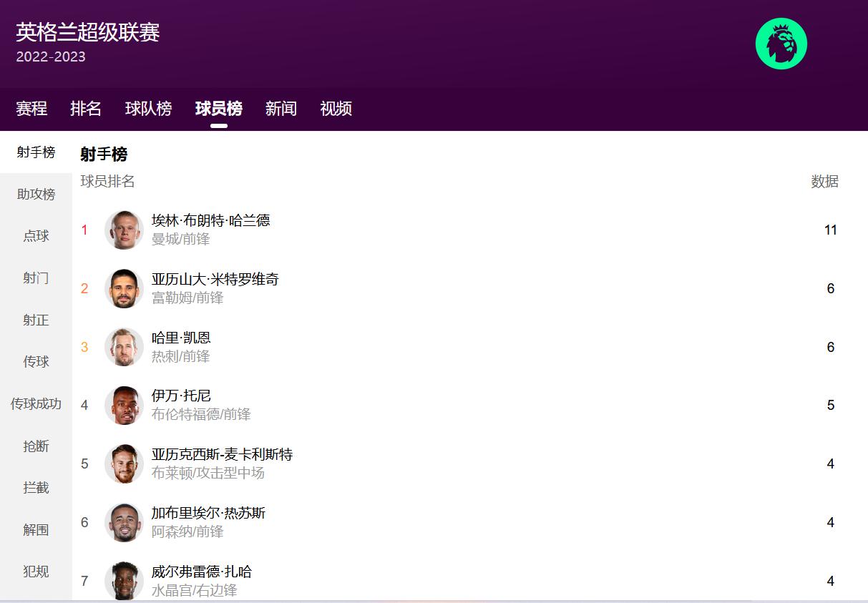Viewport: 868px width, 603px height.
Task: Select the 犯规 fouls category
Action: pyautogui.click(x=35, y=572)
